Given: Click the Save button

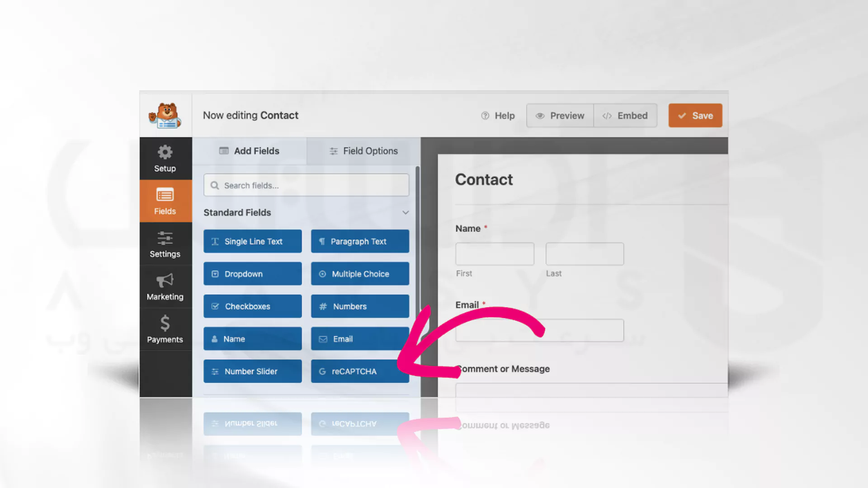Looking at the screenshot, I should 695,115.
